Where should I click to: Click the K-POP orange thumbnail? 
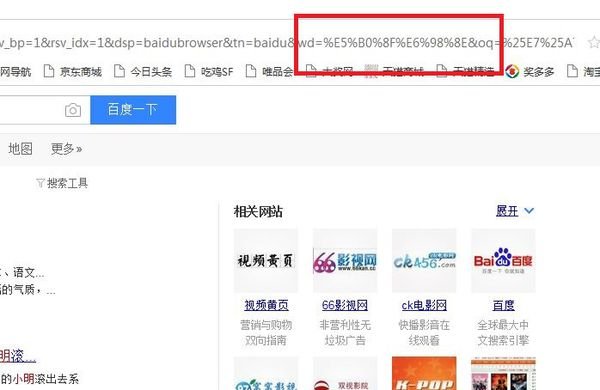[424, 374]
